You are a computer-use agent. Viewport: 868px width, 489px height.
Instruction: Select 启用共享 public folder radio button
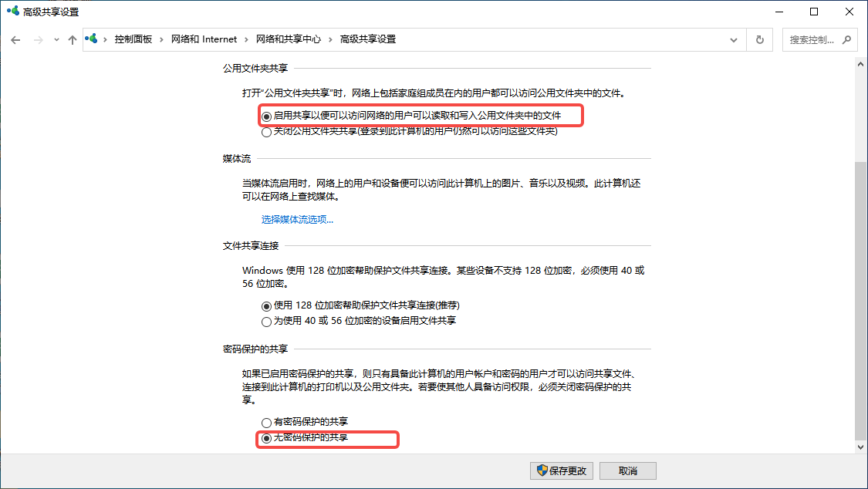pos(266,116)
